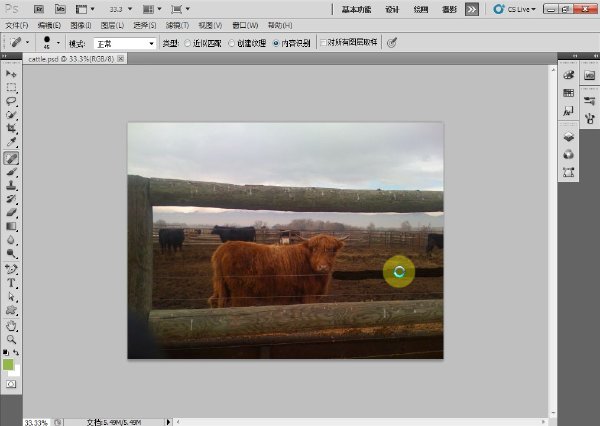Select the History Brush tool
Viewport: 600px width, 426px height.
click(x=11, y=199)
